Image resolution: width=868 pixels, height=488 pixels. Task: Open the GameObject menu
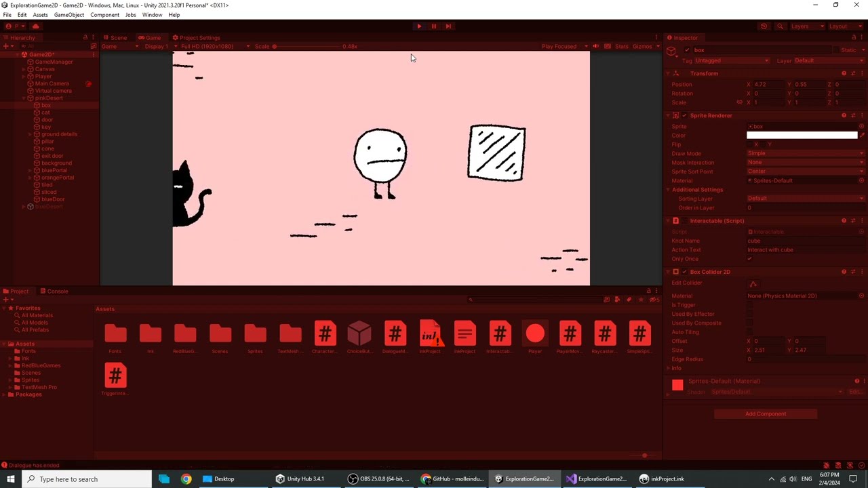[x=68, y=14]
